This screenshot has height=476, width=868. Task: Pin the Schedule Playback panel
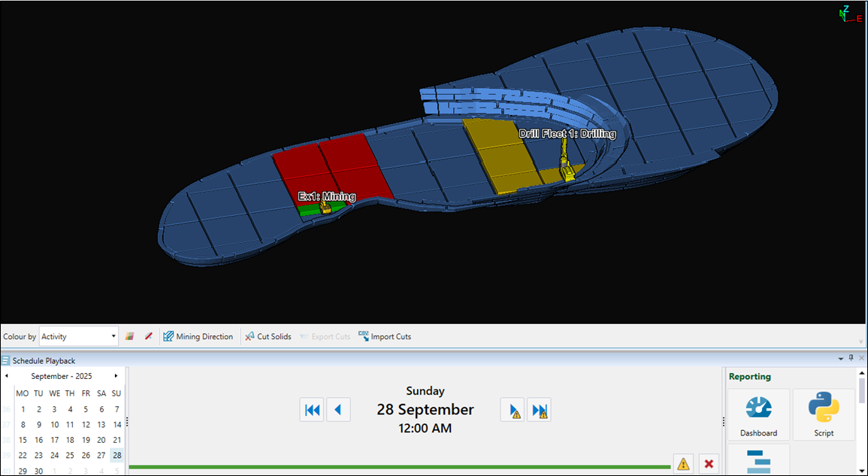(x=851, y=359)
